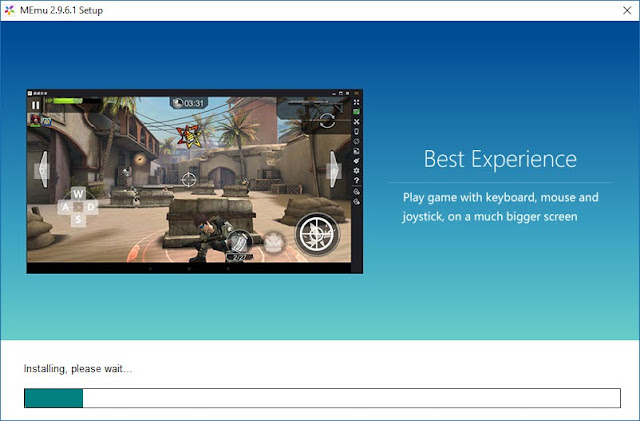640x421 pixels.
Task: Click the MEmu logo in title bar
Action: coord(9,10)
